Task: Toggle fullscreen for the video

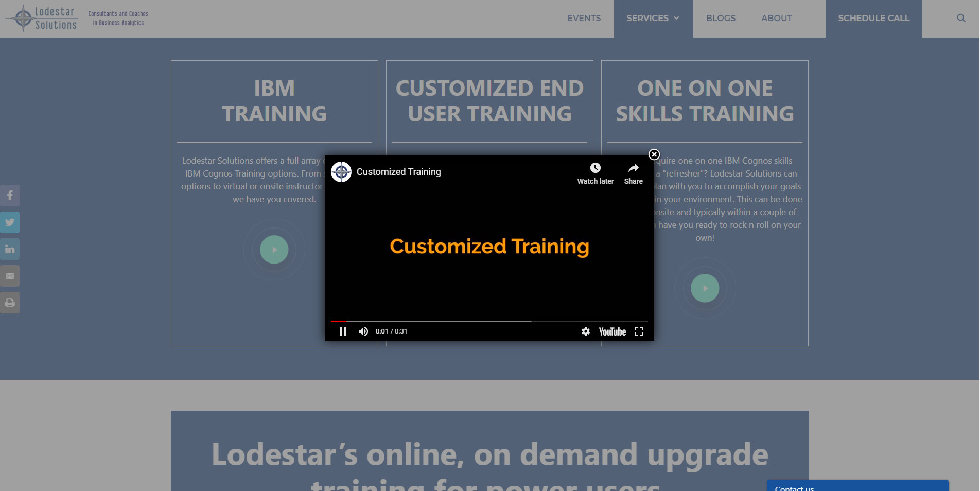Action: coord(639,331)
